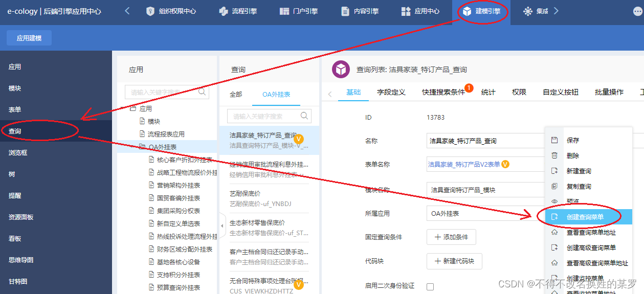Choose 创建高级查询菜单 in the context menu
The width and height of the screenshot is (644, 294).
point(589,247)
